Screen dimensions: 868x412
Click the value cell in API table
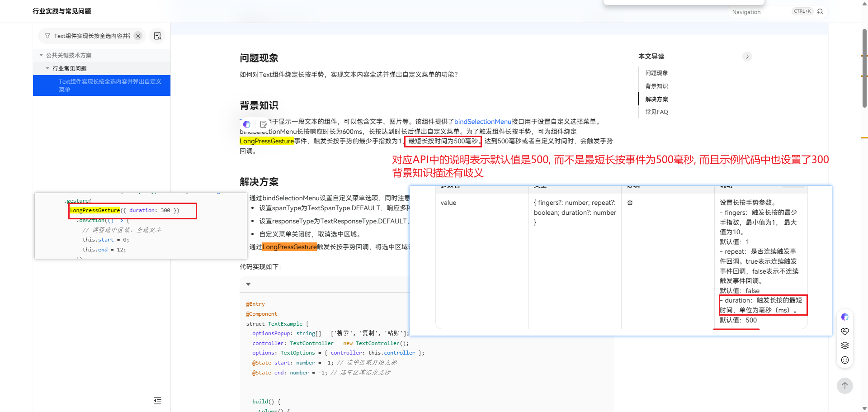coord(482,261)
